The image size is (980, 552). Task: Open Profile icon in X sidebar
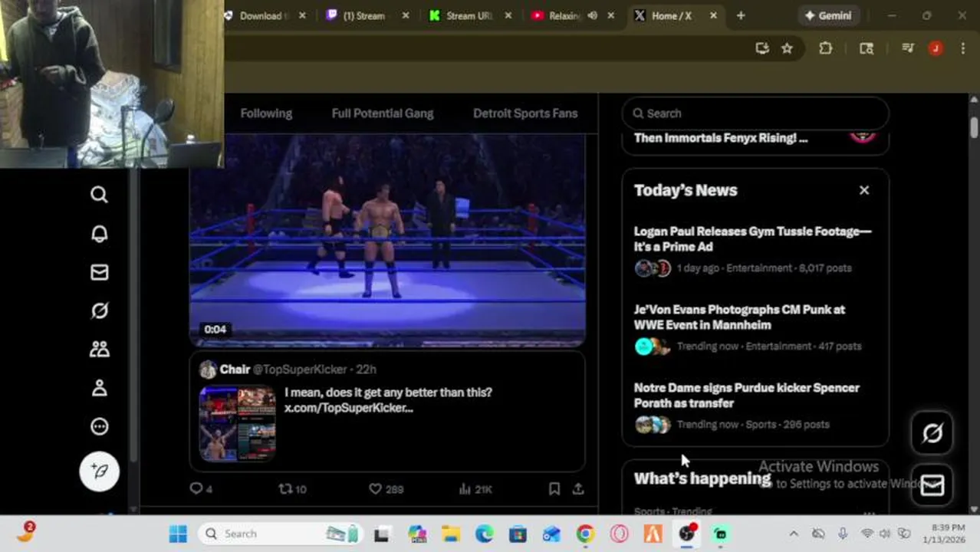pos(99,388)
